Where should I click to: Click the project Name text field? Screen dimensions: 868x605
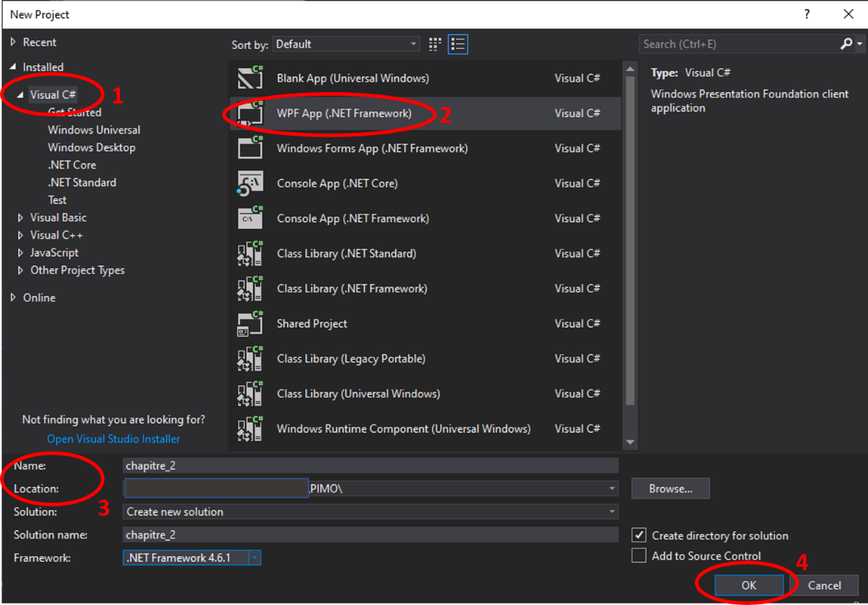click(x=370, y=465)
